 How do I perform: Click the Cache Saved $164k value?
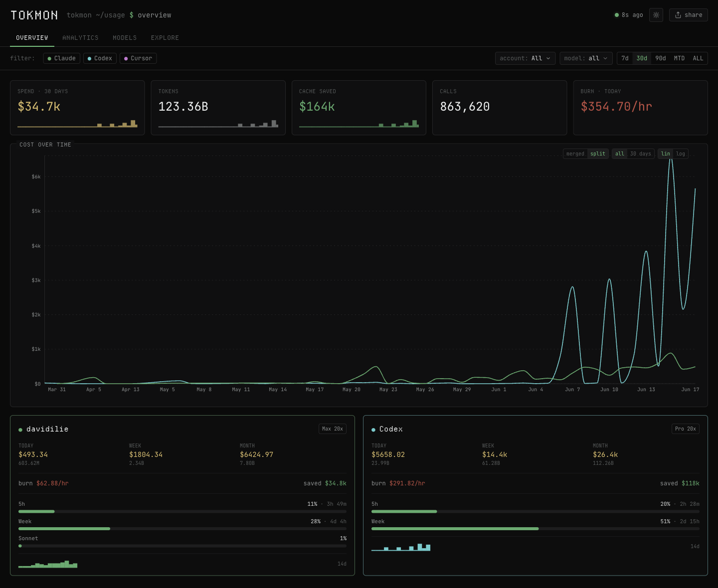coord(317,107)
